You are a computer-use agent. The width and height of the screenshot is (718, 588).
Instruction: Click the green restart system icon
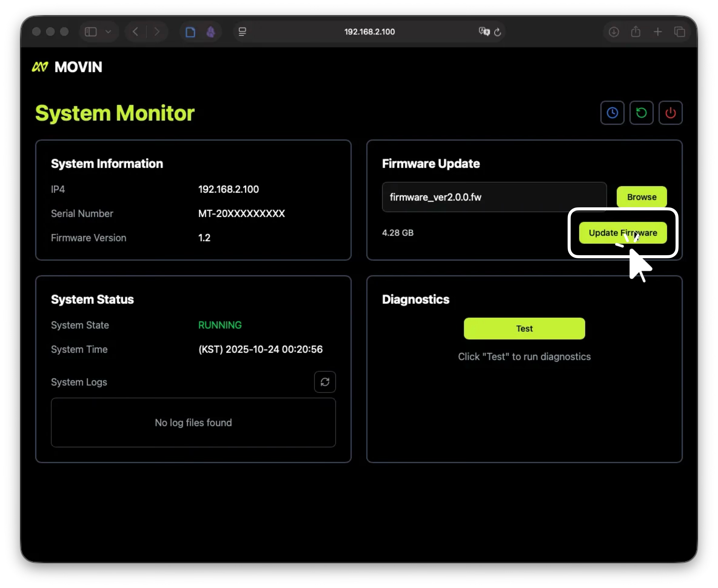point(641,113)
